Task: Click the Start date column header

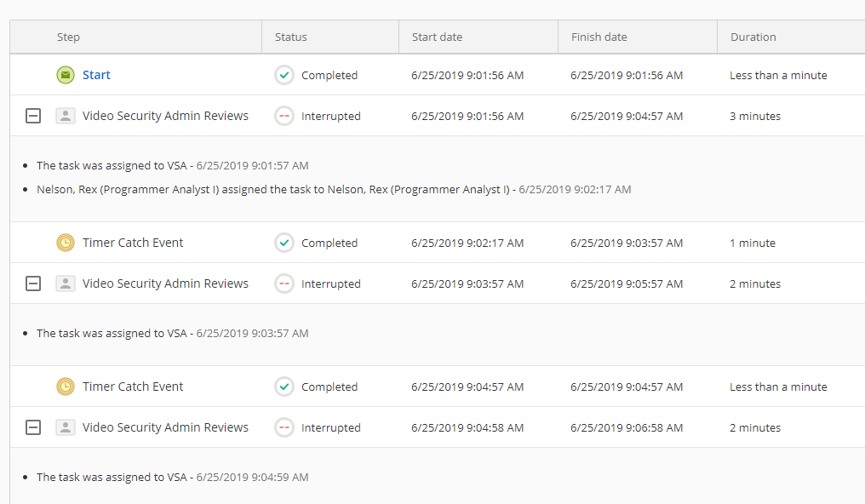Action: pyautogui.click(x=438, y=37)
